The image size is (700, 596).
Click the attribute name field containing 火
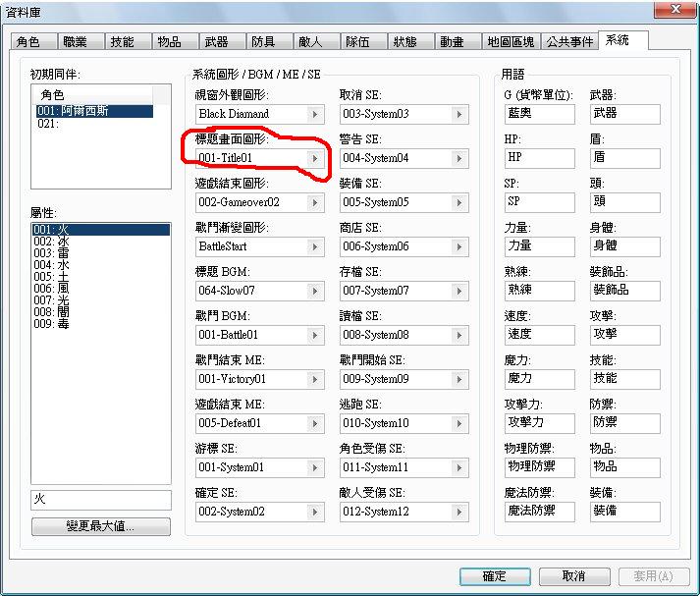tap(101, 500)
